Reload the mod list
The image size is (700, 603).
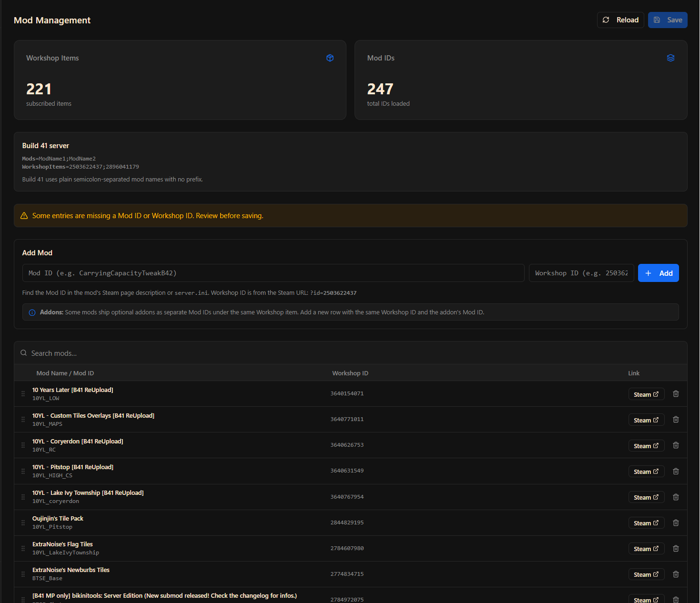[x=620, y=20]
